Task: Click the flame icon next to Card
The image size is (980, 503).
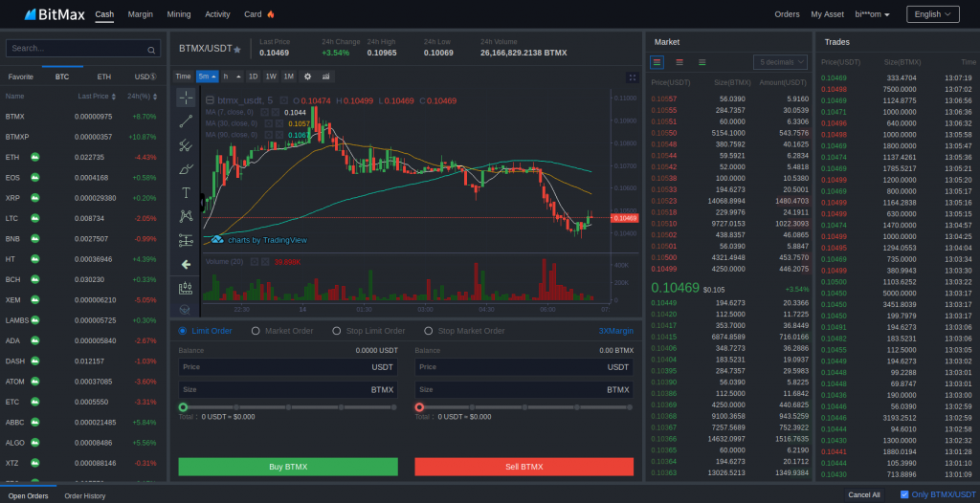Action: [271, 14]
